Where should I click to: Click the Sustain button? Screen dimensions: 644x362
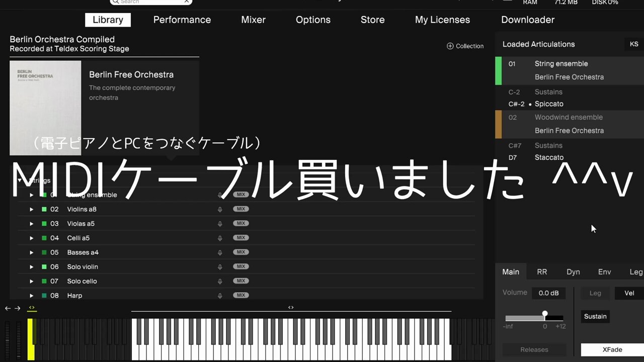click(x=595, y=316)
